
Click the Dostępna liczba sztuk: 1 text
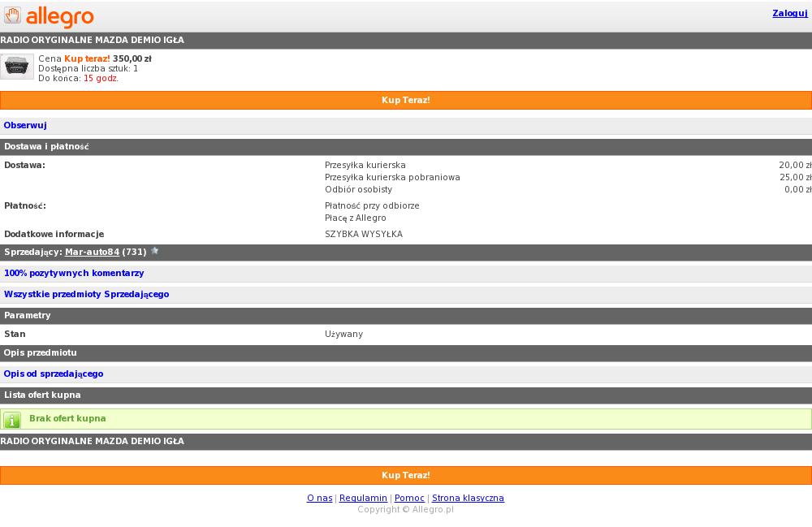(x=88, y=68)
